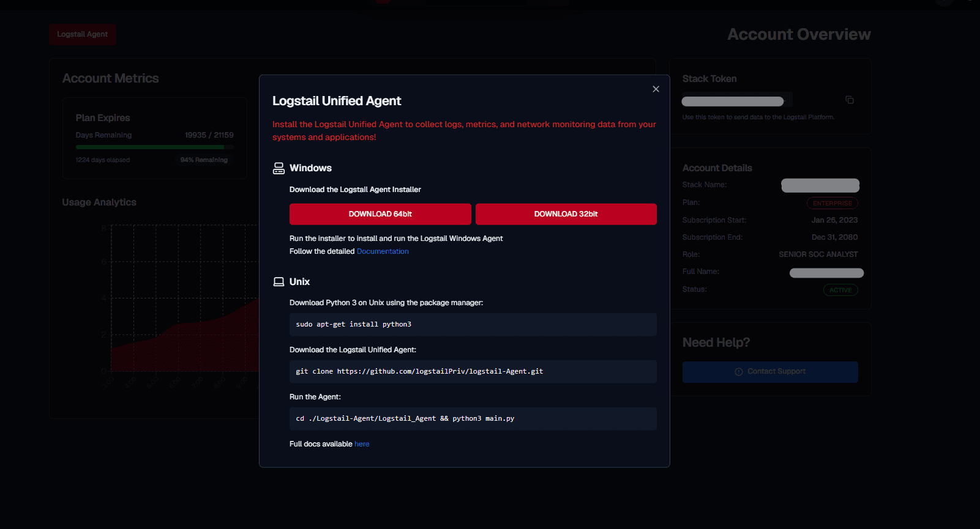Click the ENTERPRISE plan badge
The image size is (980, 529).
click(x=832, y=203)
